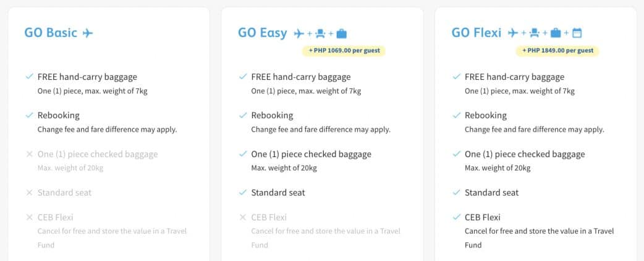This screenshot has width=644, height=261.
Task: Click Rebooking text in GO Basic card
Action: (x=58, y=115)
